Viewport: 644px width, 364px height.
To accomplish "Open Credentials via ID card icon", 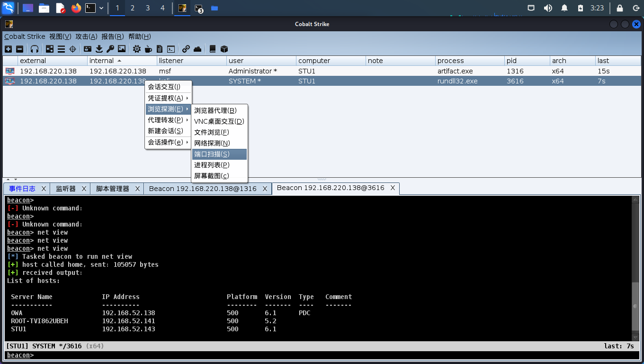I will click(88, 49).
